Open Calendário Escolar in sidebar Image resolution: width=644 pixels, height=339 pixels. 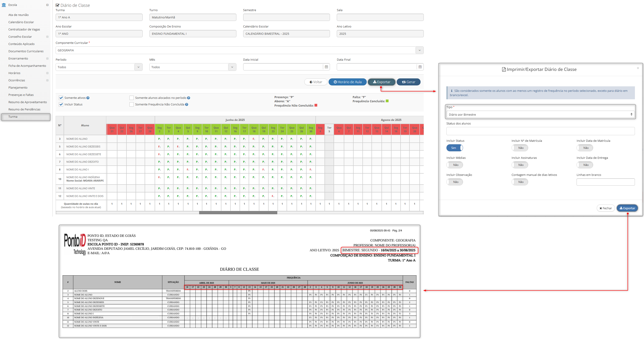tap(21, 22)
